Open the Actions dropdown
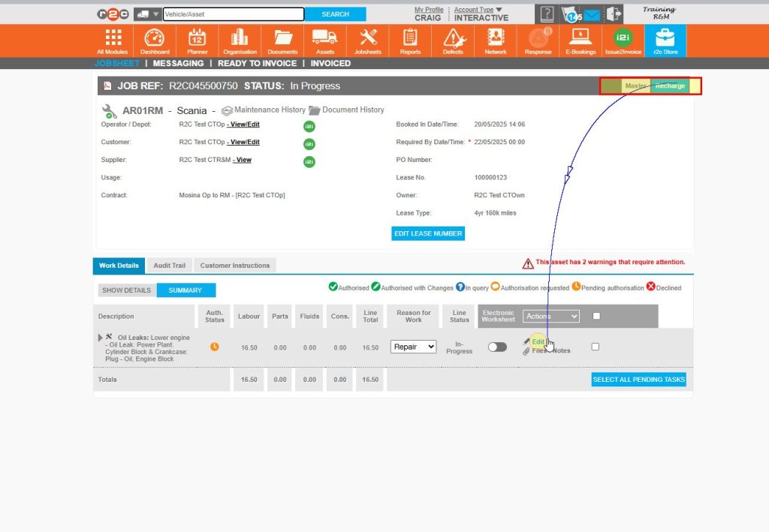769x532 pixels. pyautogui.click(x=551, y=317)
